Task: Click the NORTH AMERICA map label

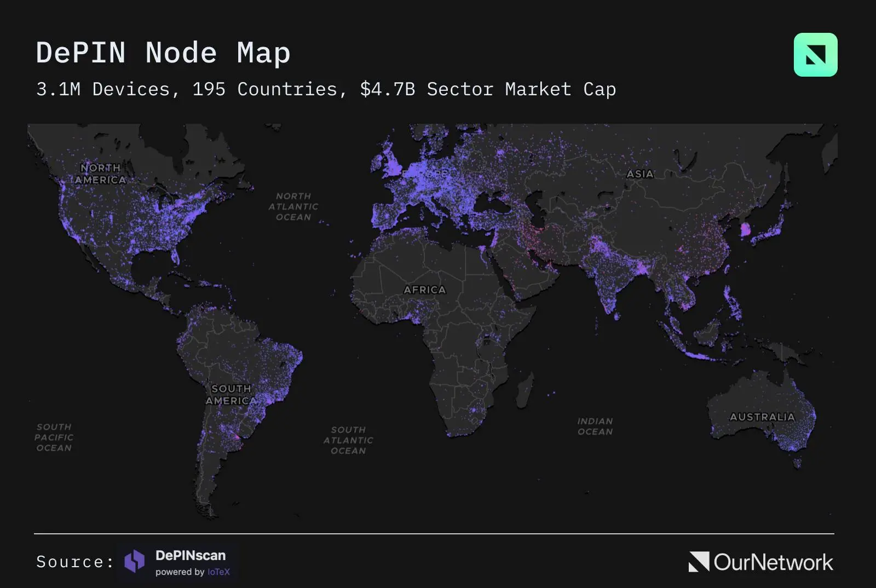Action: [101, 174]
